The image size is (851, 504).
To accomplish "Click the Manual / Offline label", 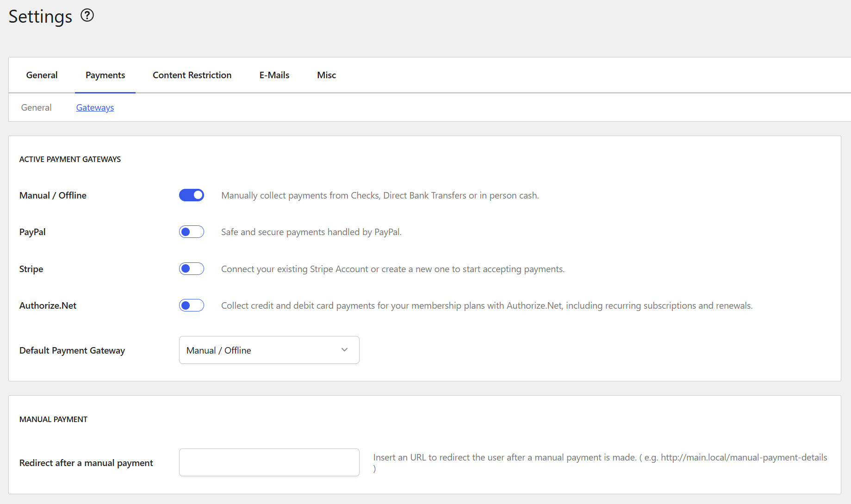I will (53, 195).
